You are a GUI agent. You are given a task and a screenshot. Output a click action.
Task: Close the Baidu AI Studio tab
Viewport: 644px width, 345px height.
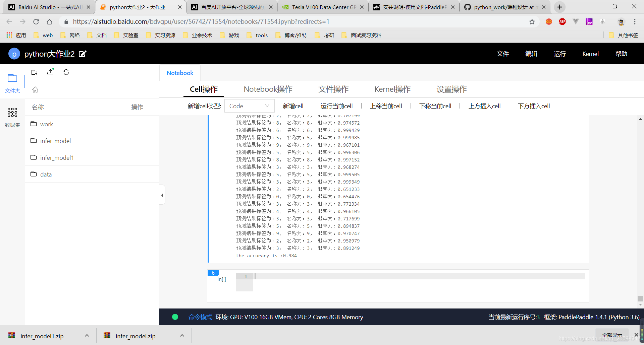89,7
